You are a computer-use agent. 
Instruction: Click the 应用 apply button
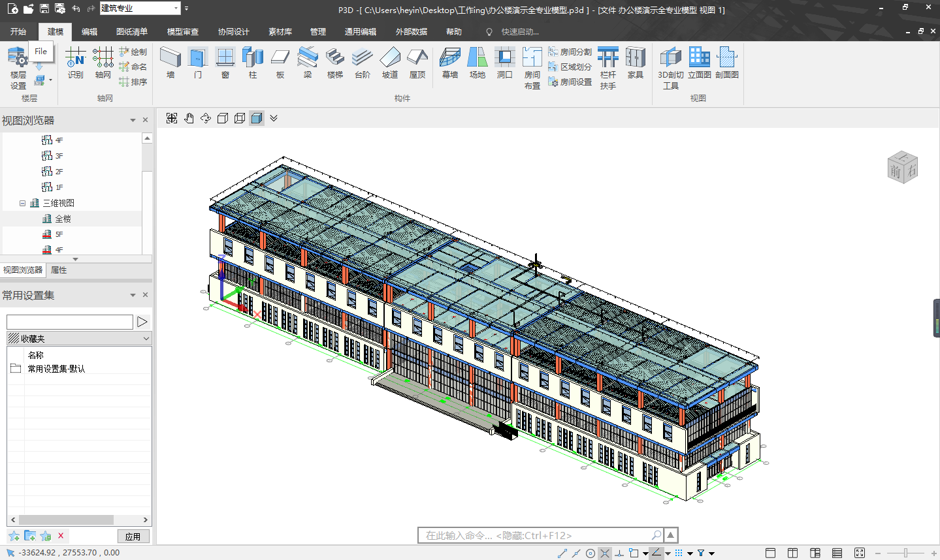point(133,536)
